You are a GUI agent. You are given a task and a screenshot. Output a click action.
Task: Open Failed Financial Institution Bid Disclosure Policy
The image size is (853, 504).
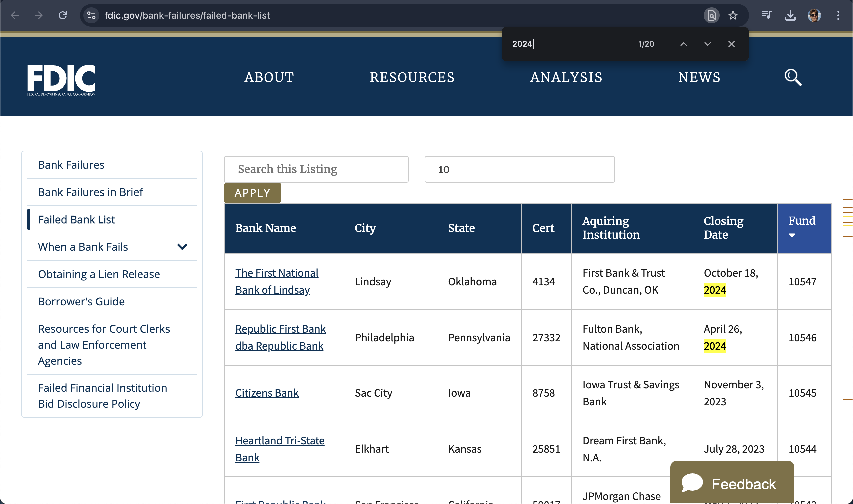(x=103, y=396)
